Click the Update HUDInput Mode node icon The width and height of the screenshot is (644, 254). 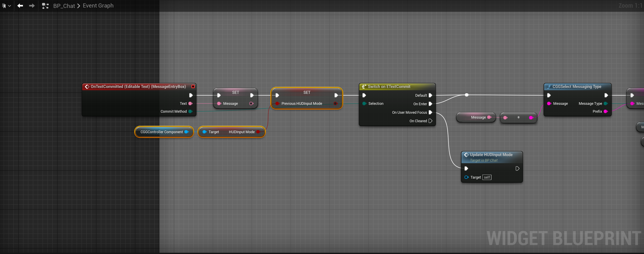pyautogui.click(x=466, y=155)
